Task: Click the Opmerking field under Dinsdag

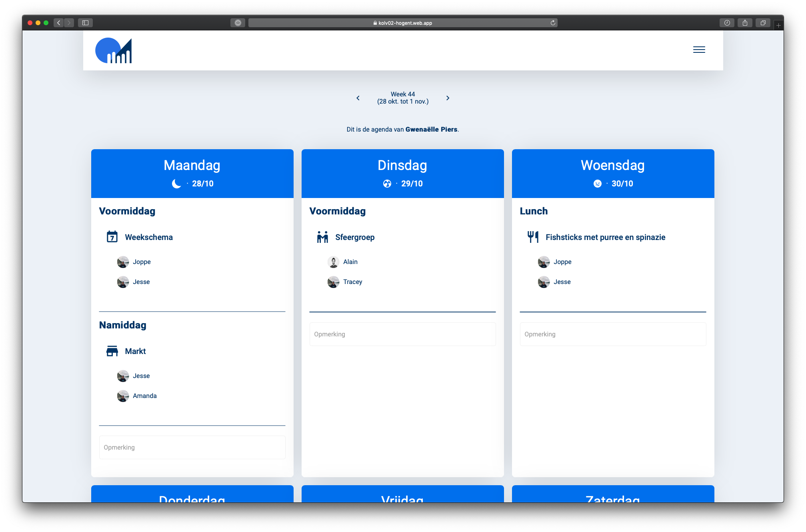Action: [402, 334]
